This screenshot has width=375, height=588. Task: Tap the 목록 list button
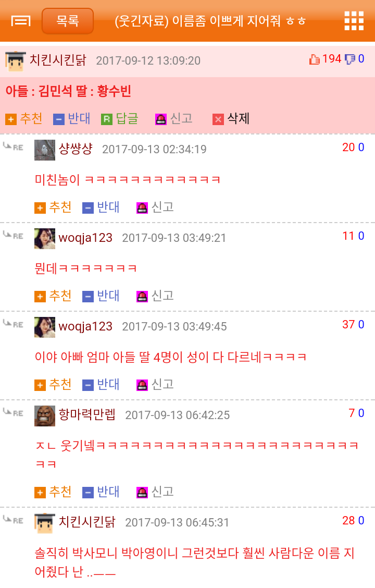click(x=67, y=21)
